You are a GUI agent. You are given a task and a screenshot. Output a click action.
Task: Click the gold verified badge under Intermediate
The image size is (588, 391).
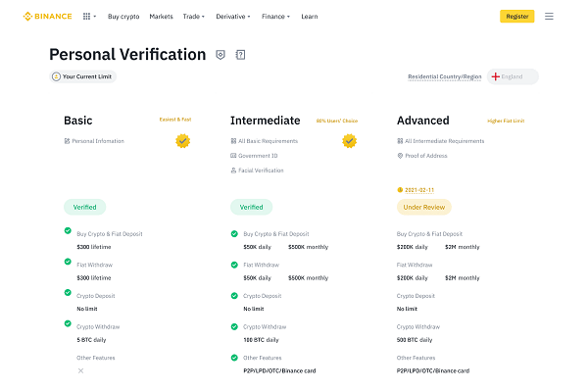coord(349,141)
